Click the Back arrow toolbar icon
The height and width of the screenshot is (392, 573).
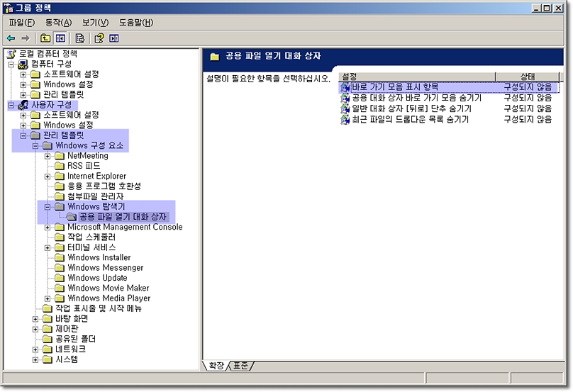11,38
